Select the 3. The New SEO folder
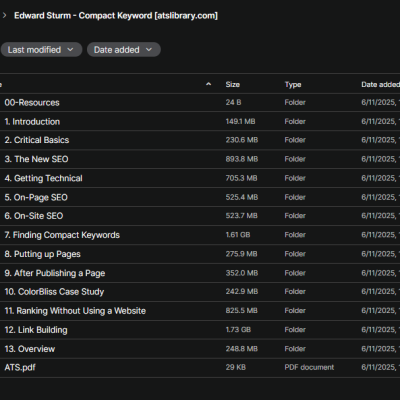Viewport: 400px width, 400px height. (36, 159)
